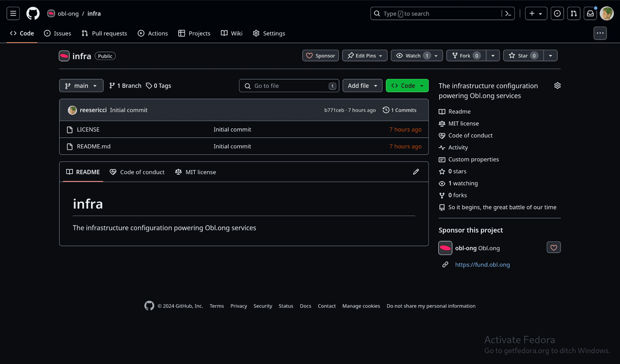Open the green Code dropdown
The image size is (620, 364).
[x=407, y=86]
